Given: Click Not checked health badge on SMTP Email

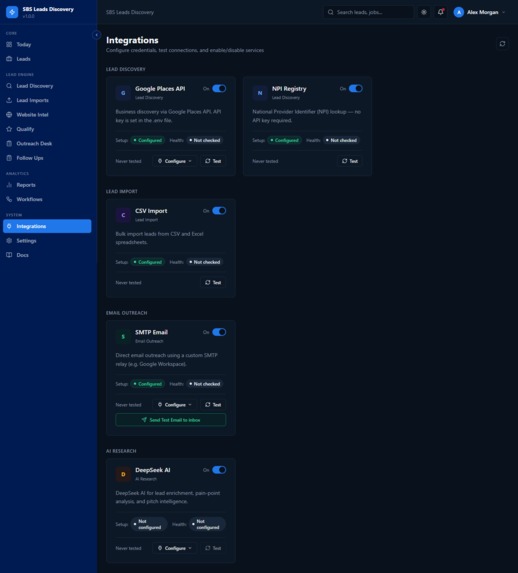Looking at the screenshot, I should [205, 384].
